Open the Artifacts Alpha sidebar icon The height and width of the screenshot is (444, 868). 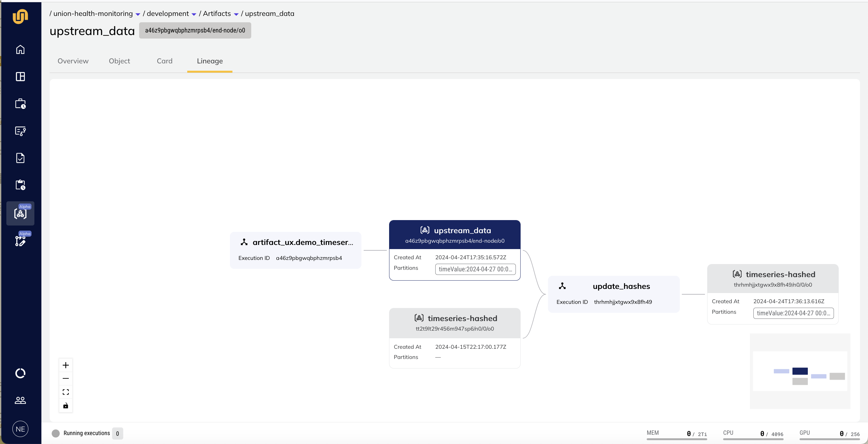pos(20,213)
